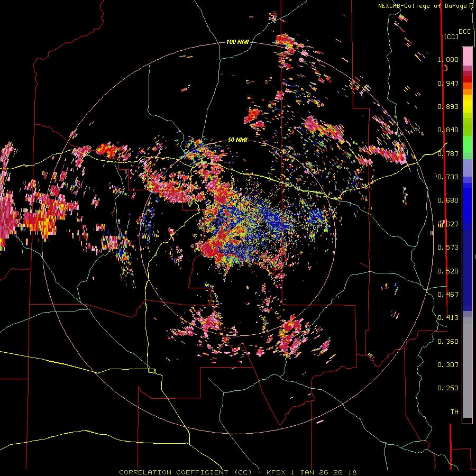
Task: Click the 0.680 legend value
Action: (x=448, y=200)
